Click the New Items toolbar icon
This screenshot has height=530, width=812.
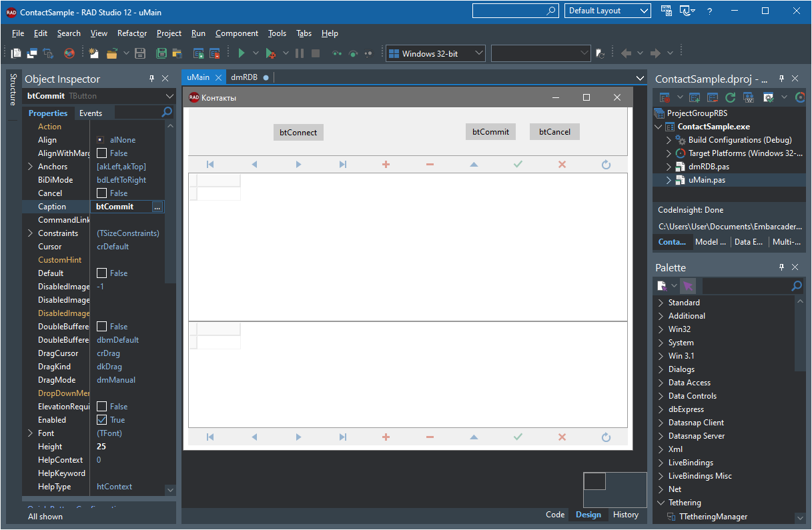pos(94,53)
